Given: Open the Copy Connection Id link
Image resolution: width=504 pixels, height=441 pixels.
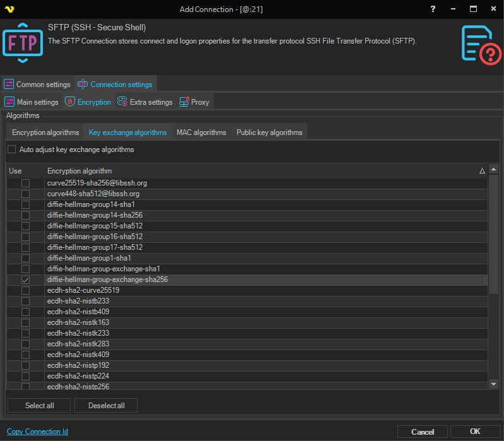Looking at the screenshot, I should 37,432.
